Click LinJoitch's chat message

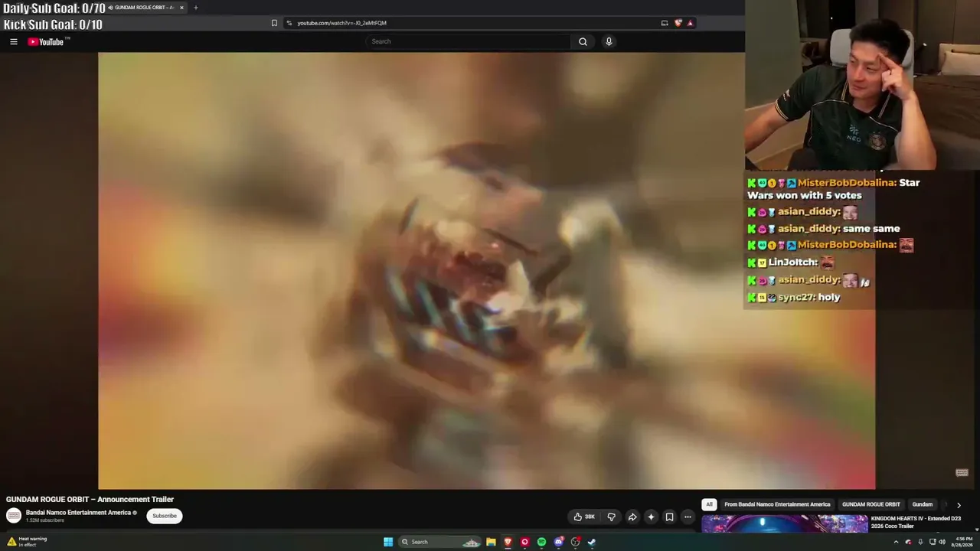click(791, 262)
